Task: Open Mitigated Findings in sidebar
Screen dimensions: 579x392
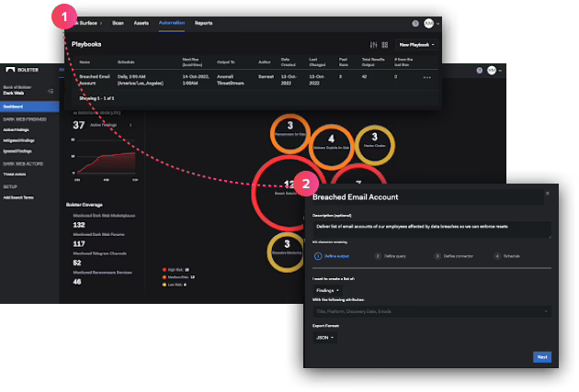Action: coord(18,140)
